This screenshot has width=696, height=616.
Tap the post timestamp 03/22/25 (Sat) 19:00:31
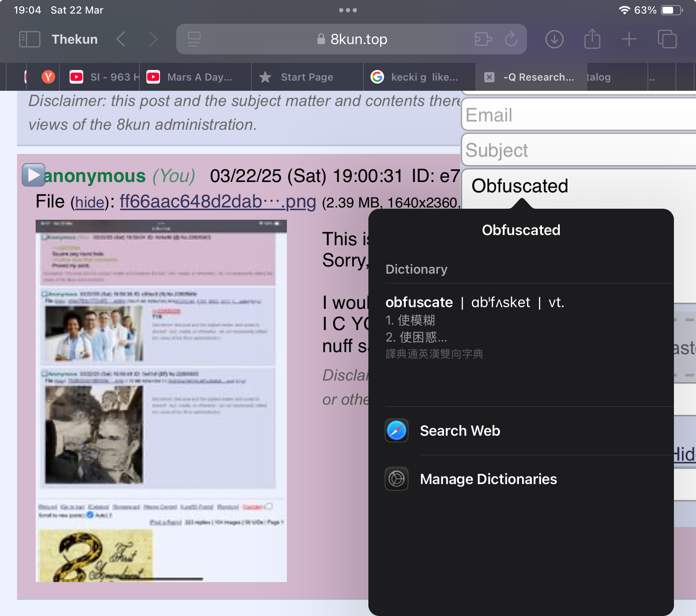coord(306,176)
